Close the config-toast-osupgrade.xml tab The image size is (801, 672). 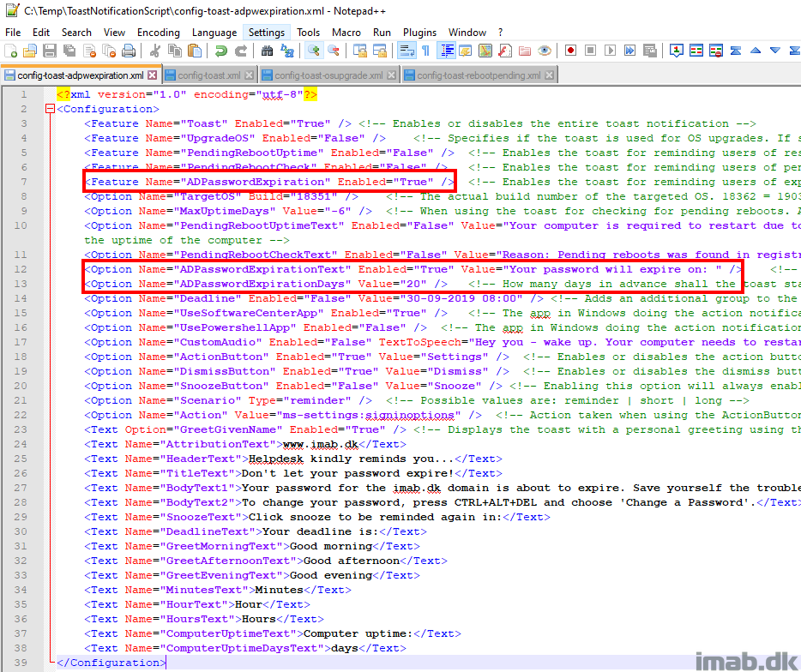point(391,75)
